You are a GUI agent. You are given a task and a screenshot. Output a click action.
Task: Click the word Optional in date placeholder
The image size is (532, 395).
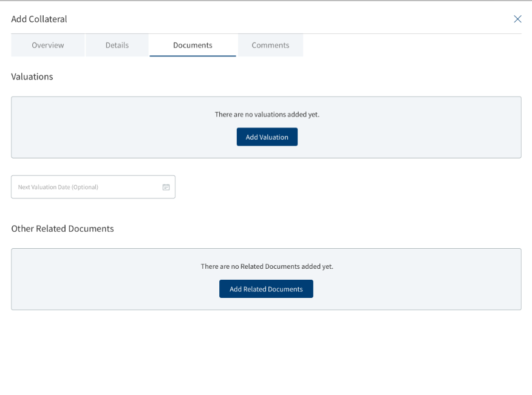85,187
